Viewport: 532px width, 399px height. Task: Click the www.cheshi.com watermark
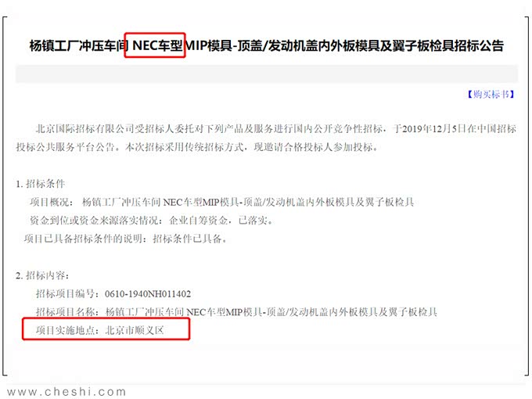(66, 392)
